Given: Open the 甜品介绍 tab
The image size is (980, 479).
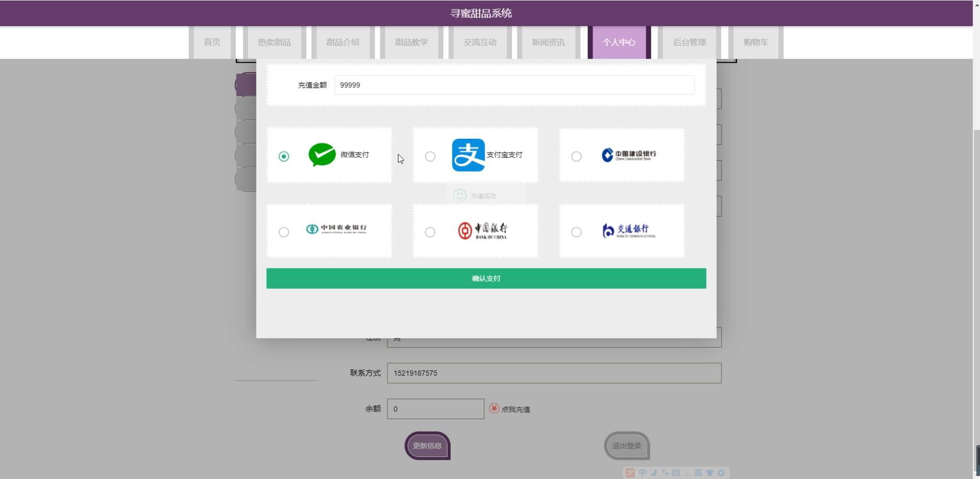Looking at the screenshot, I should [x=343, y=42].
